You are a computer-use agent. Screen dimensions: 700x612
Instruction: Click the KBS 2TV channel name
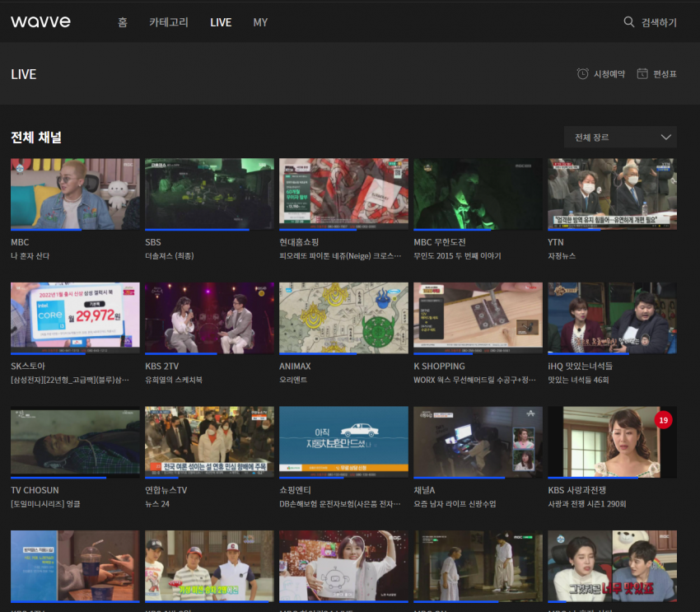coord(161,366)
